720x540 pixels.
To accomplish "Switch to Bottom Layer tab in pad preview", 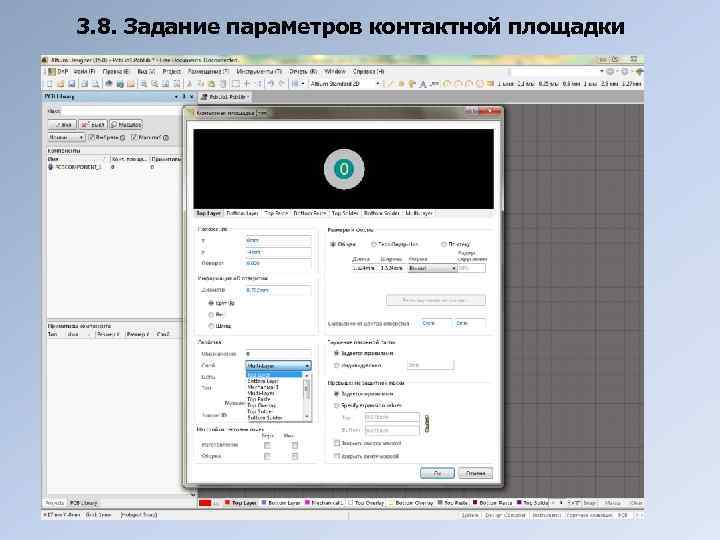I will pyautogui.click(x=242, y=214).
